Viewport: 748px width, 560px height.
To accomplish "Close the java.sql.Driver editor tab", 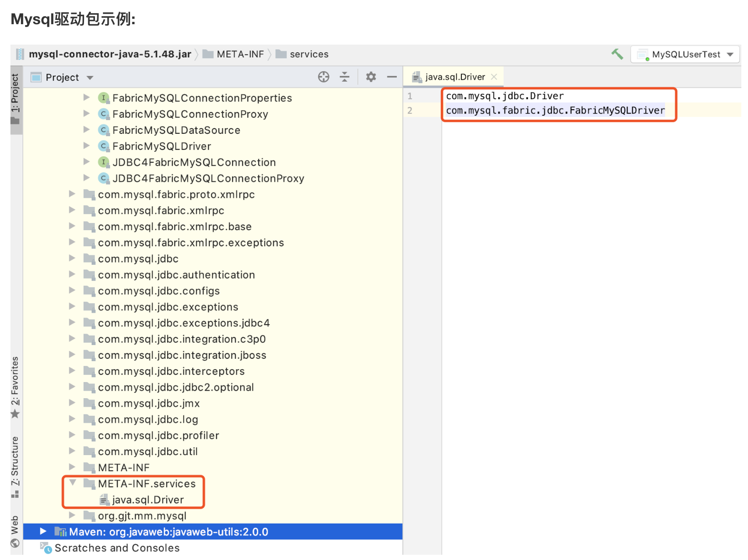I will (x=494, y=77).
